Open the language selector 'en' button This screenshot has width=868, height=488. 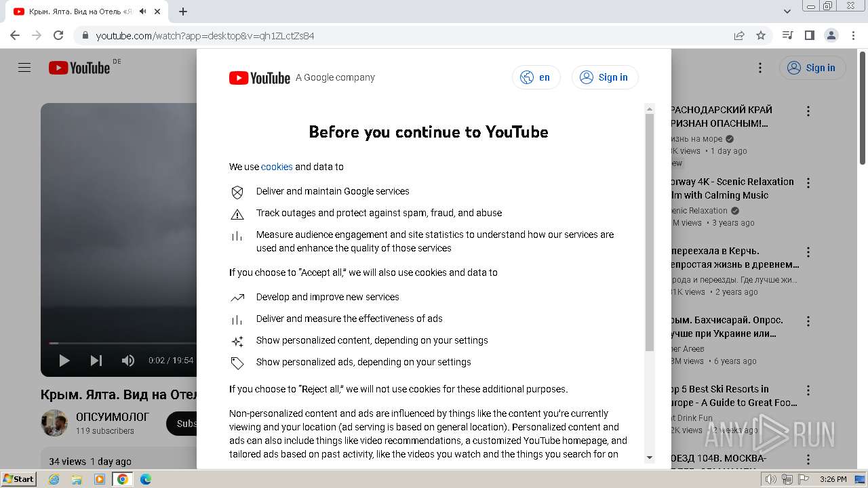click(x=536, y=77)
